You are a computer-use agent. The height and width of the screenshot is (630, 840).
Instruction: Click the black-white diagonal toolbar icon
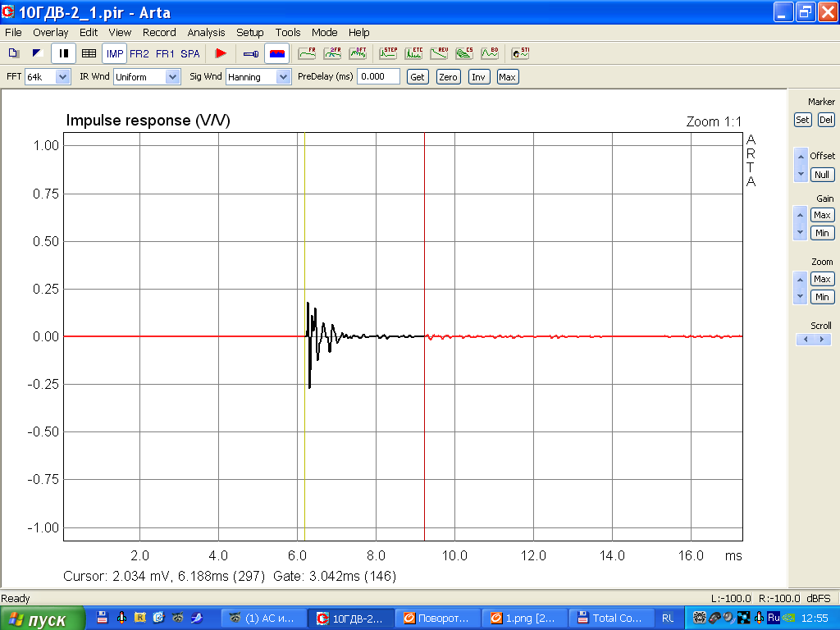point(38,53)
